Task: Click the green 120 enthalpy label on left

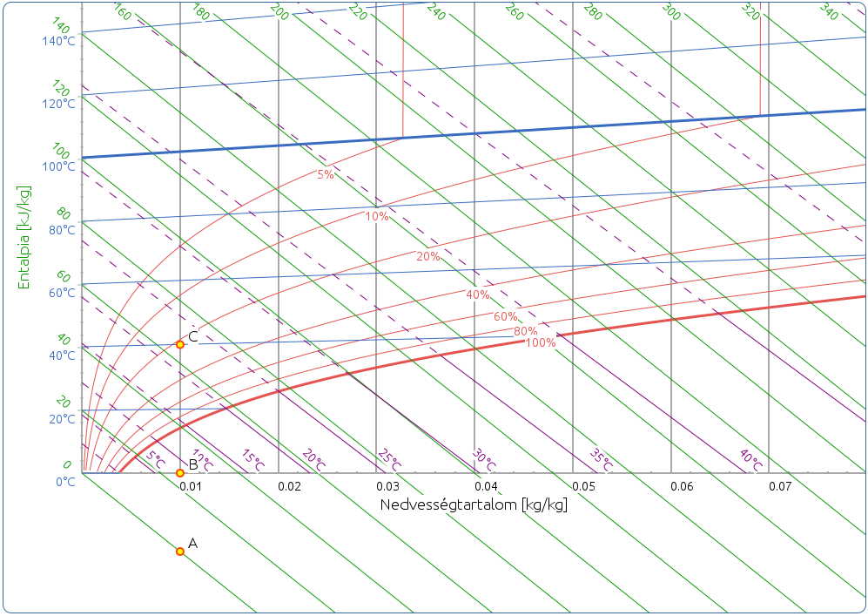Action: coord(61,89)
